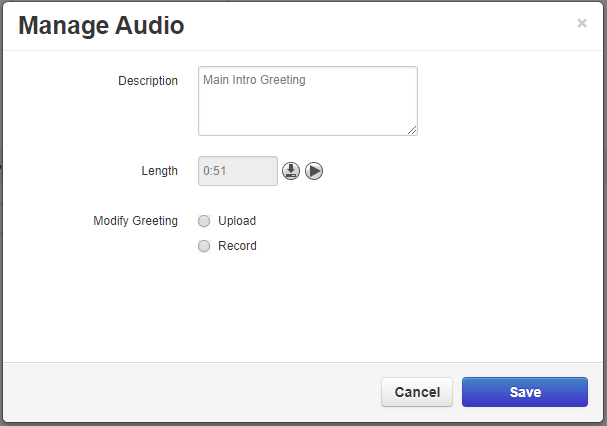Click the Length field showing 0:51
This screenshot has width=607, height=426.
238,171
